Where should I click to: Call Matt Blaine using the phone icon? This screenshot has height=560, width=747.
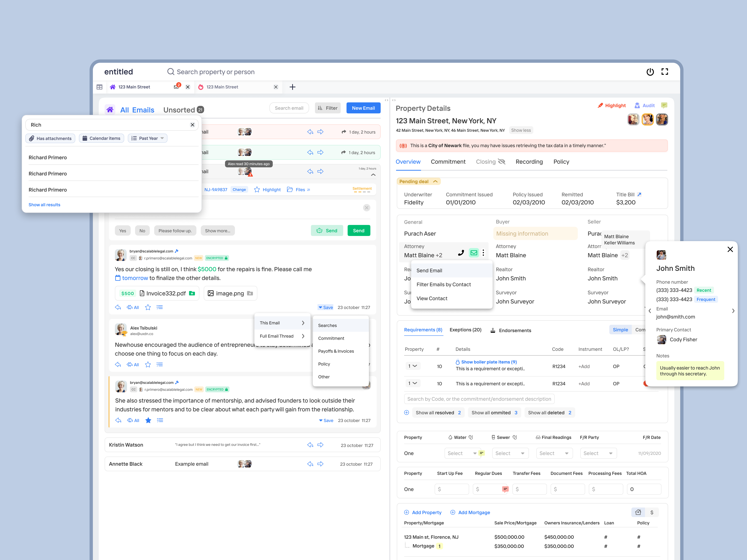pyautogui.click(x=461, y=252)
